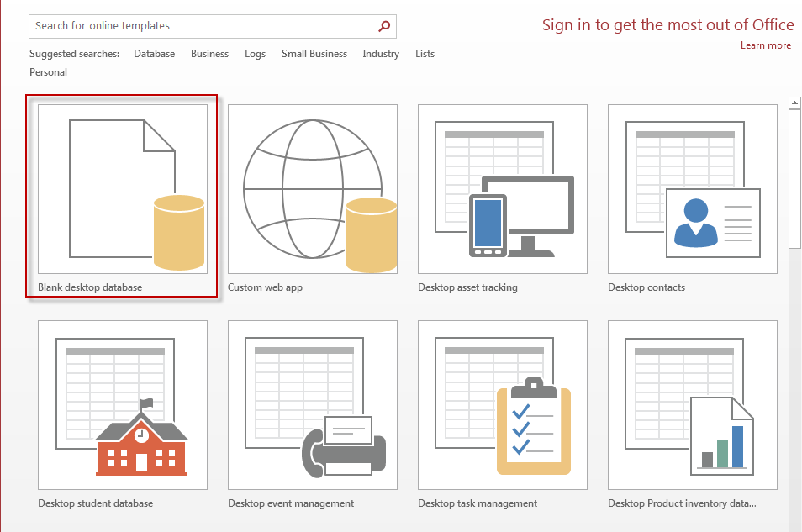
Task: Click the scrollbar up arrow
Action: tap(794, 103)
